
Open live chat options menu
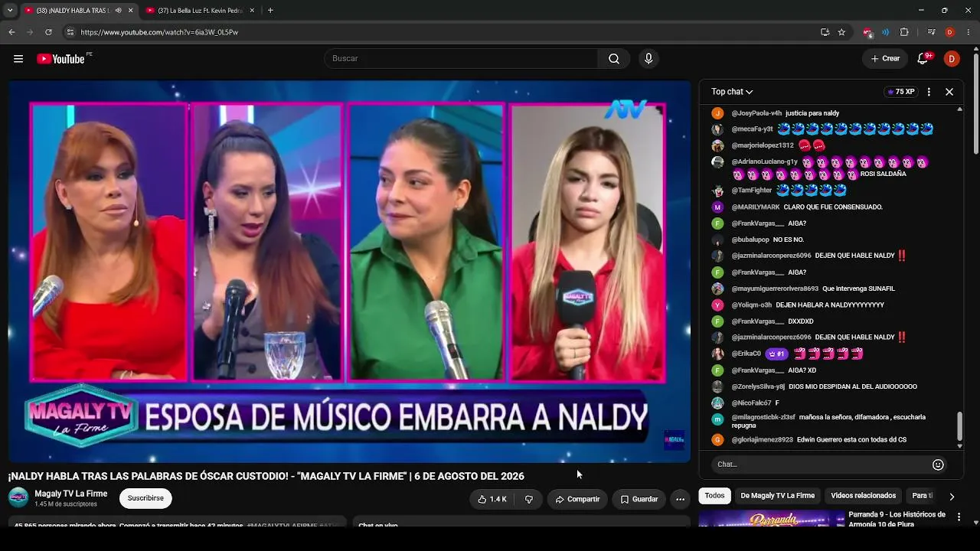point(929,92)
